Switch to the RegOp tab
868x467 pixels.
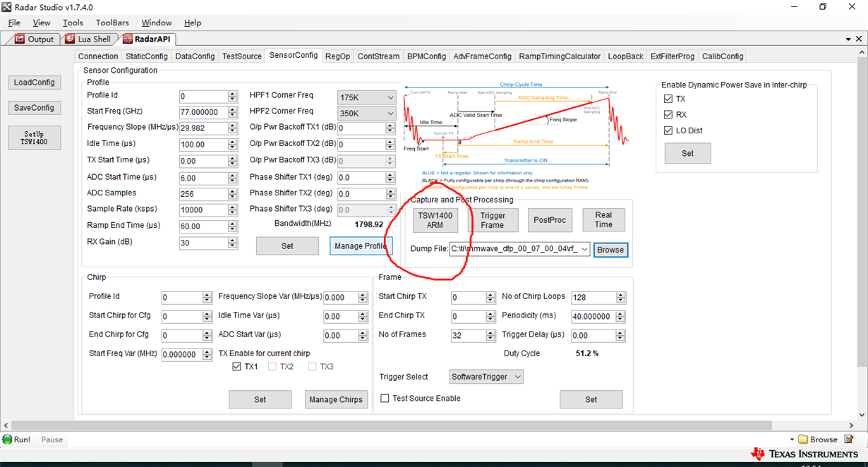(338, 56)
